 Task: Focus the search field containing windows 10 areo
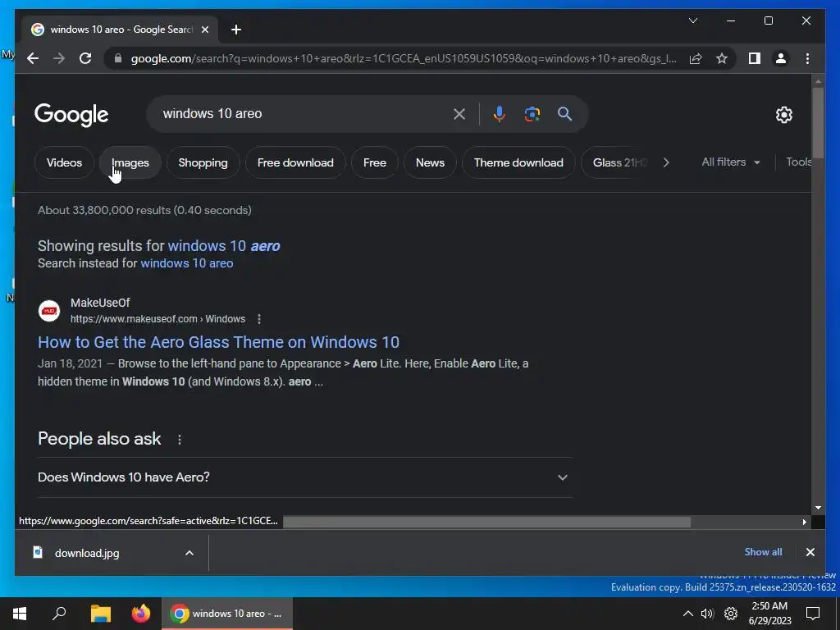coord(303,113)
